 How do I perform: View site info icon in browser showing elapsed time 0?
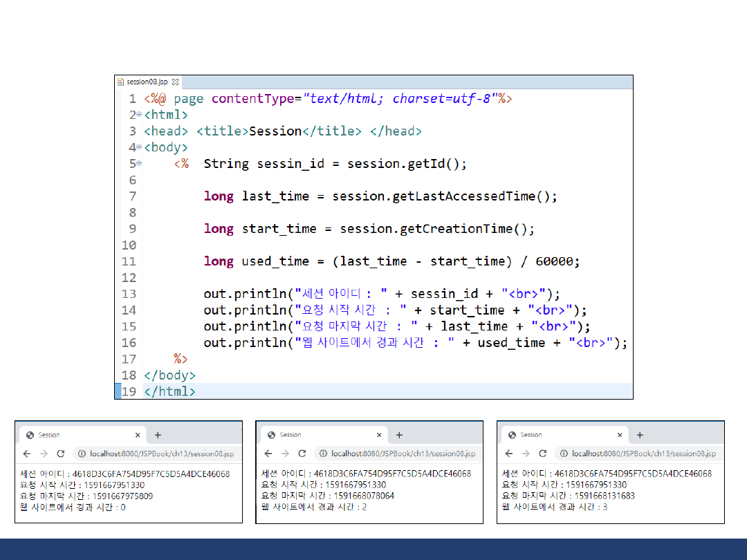pyautogui.click(x=82, y=454)
